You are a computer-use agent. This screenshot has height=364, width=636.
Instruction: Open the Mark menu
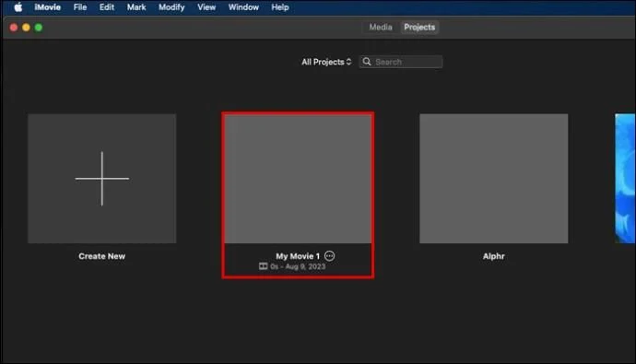coord(136,7)
